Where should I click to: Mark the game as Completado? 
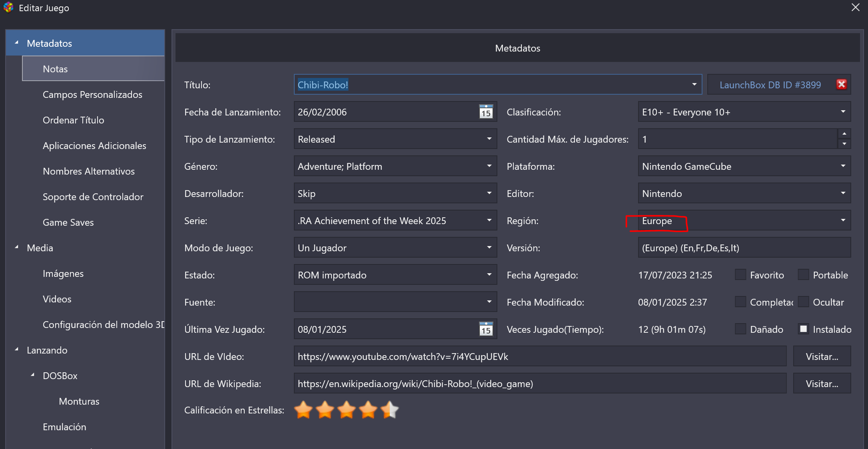pyautogui.click(x=740, y=302)
